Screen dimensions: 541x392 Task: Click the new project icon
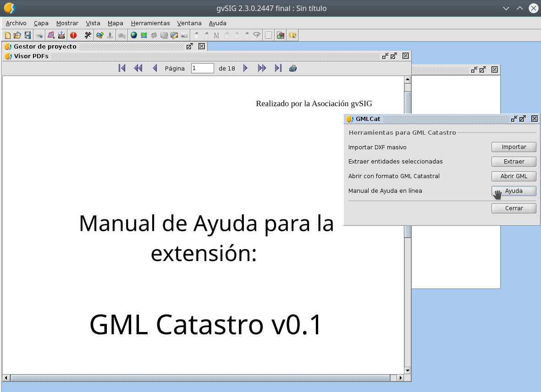7,35
